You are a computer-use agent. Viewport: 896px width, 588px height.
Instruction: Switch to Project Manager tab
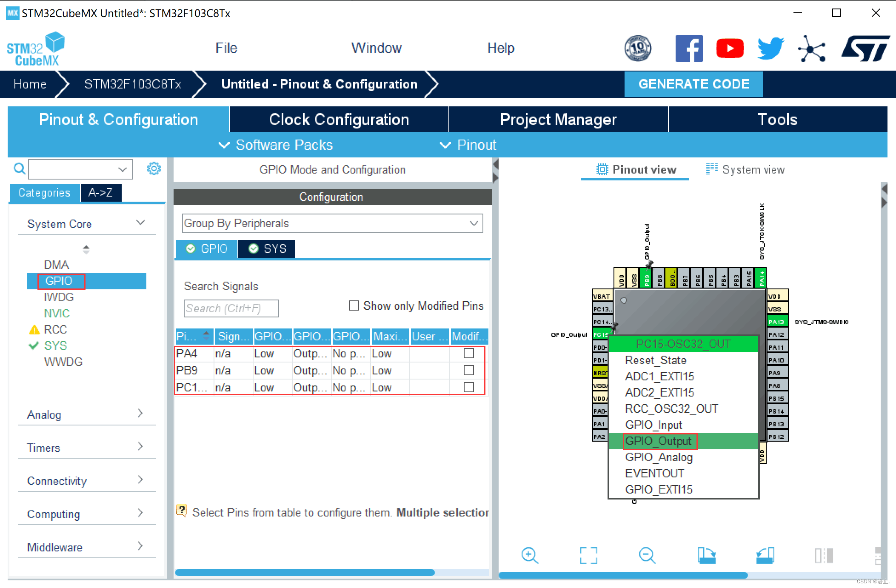click(x=558, y=120)
